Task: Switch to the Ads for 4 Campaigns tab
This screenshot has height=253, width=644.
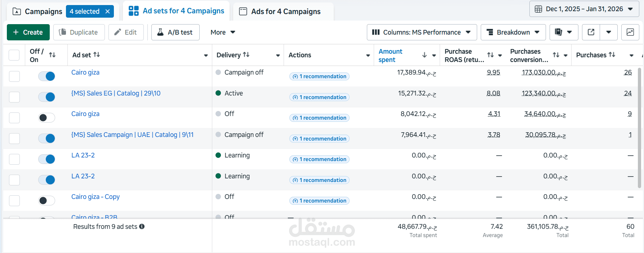Action: click(283, 12)
